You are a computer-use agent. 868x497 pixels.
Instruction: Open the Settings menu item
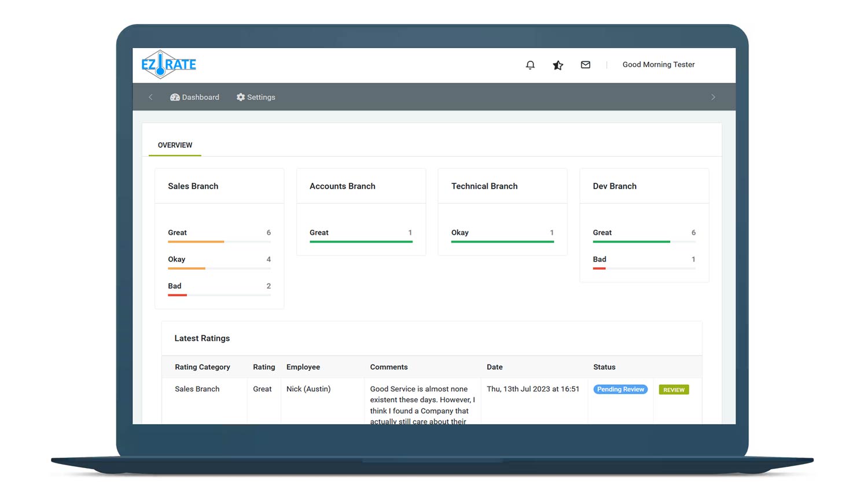coord(261,97)
